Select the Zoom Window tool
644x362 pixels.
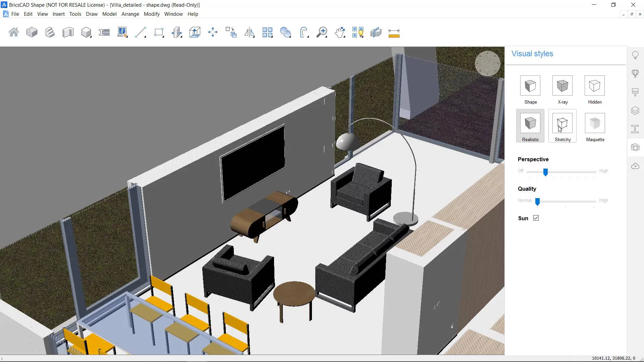322,32
